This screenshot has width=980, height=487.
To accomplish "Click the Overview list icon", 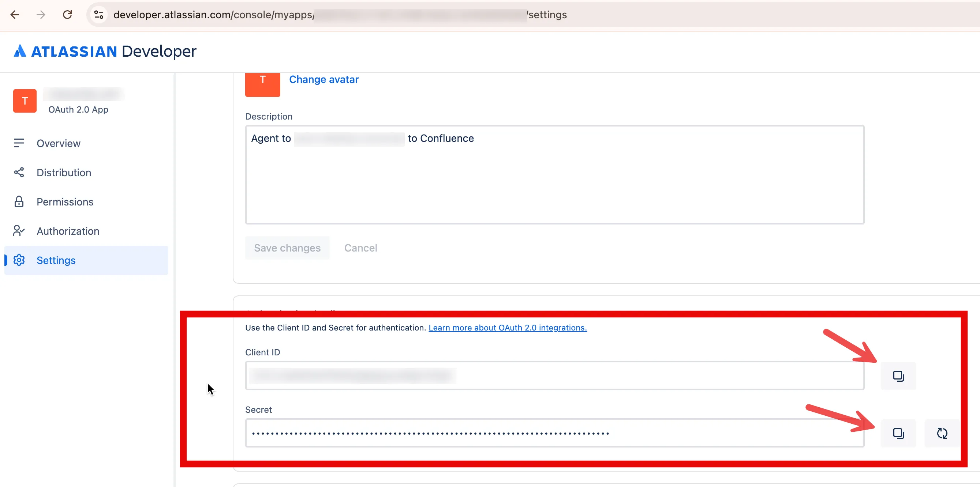I will click(x=19, y=143).
